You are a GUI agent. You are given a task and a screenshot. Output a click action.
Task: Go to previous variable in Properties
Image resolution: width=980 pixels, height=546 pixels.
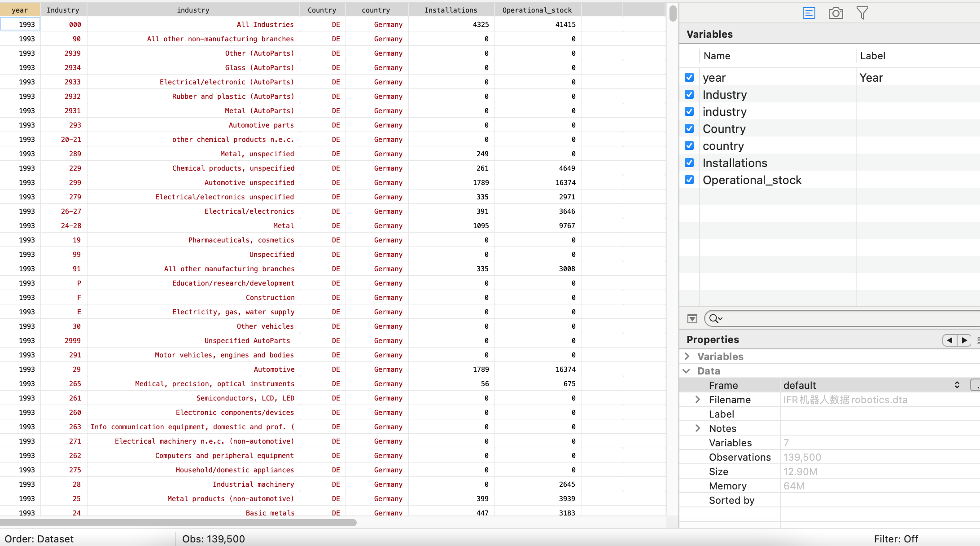(x=949, y=340)
